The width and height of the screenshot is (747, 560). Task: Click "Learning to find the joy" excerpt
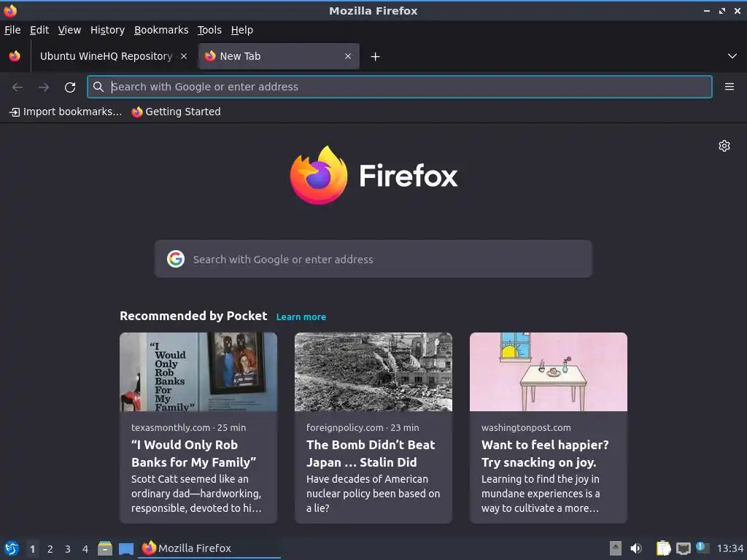pos(541,494)
